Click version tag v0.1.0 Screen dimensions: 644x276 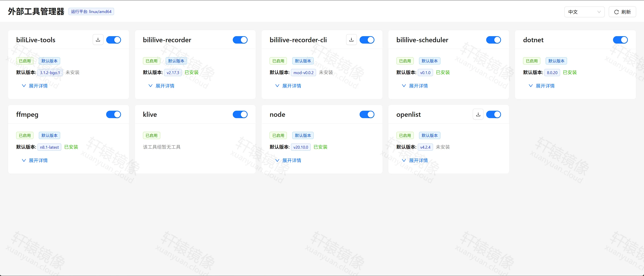[x=425, y=73]
